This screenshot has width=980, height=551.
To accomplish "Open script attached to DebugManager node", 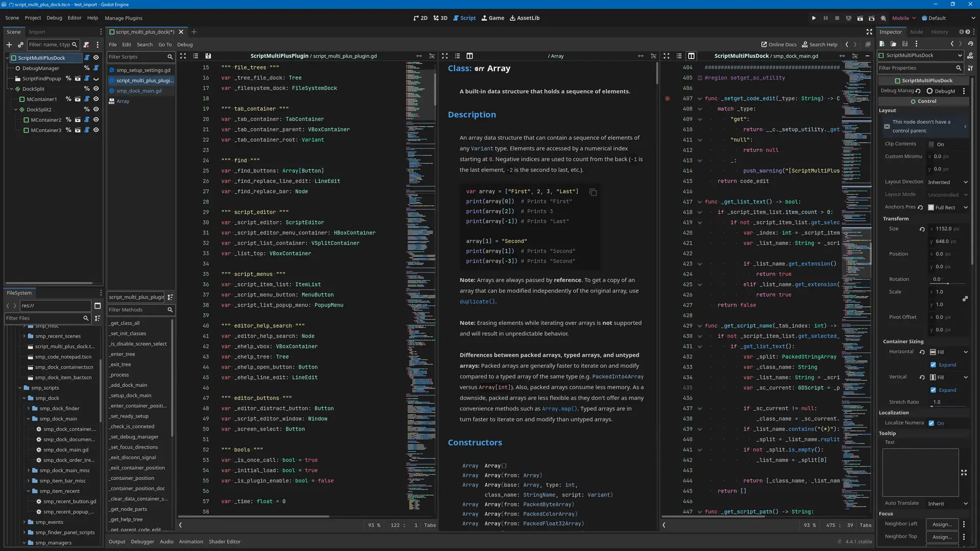I will coord(95,68).
